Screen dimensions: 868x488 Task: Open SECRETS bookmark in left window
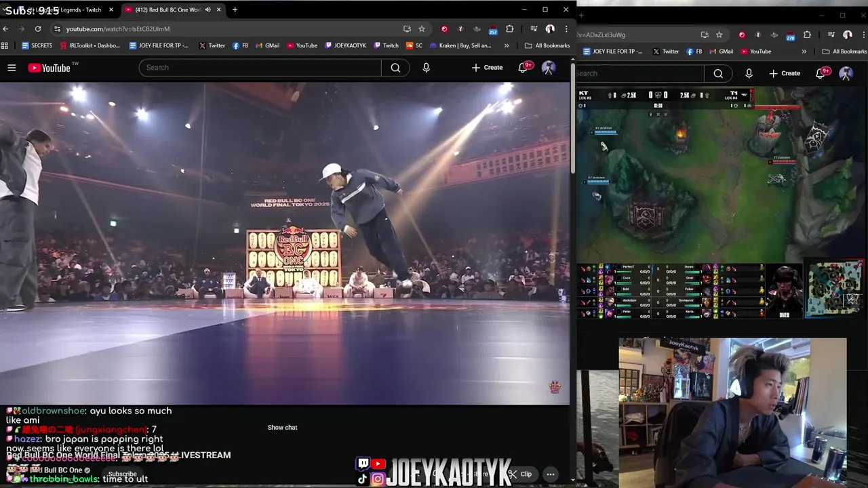(x=37, y=45)
